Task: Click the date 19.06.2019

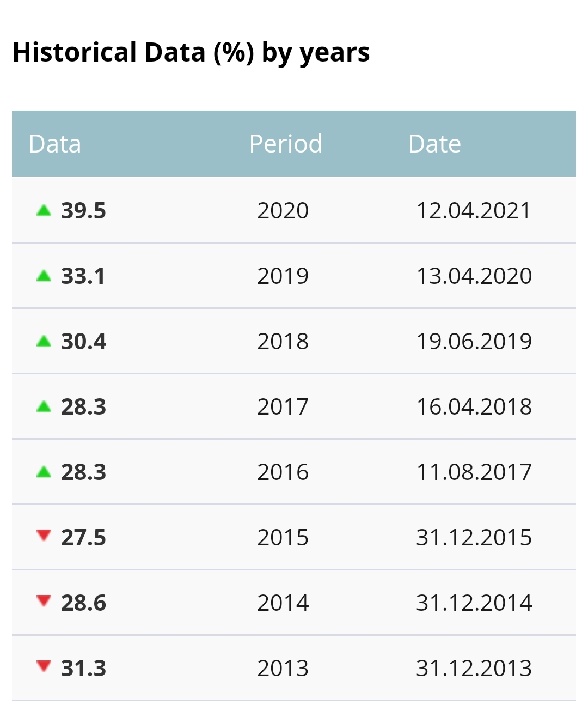Action: (474, 342)
